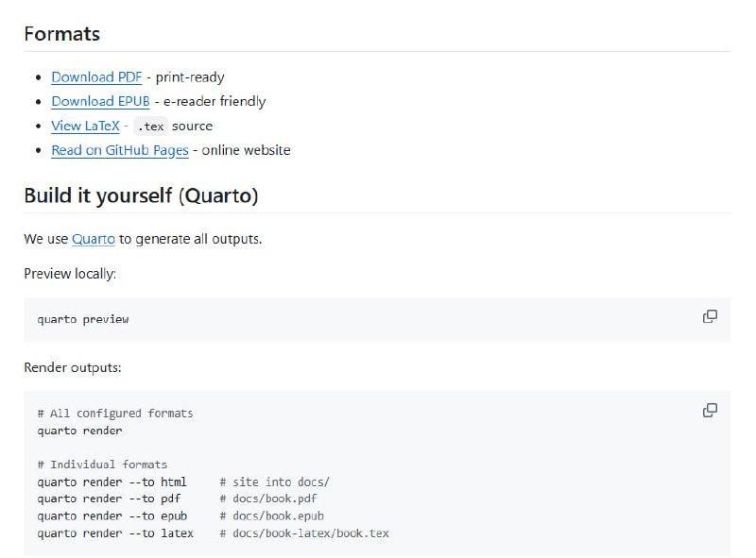Click the 'Render outputs:' paragraph text
This screenshot has height=558, width=756.
pyautogui.click(x=73, y=367)
